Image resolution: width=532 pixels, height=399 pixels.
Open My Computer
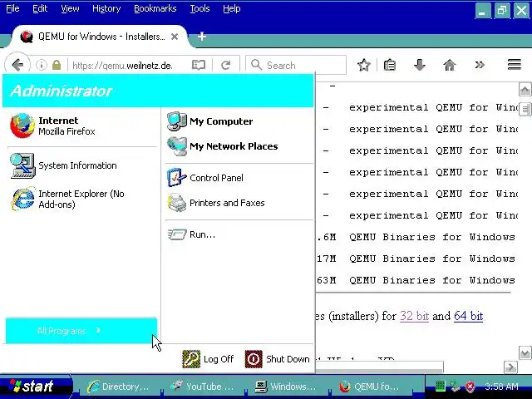[239, 121]
